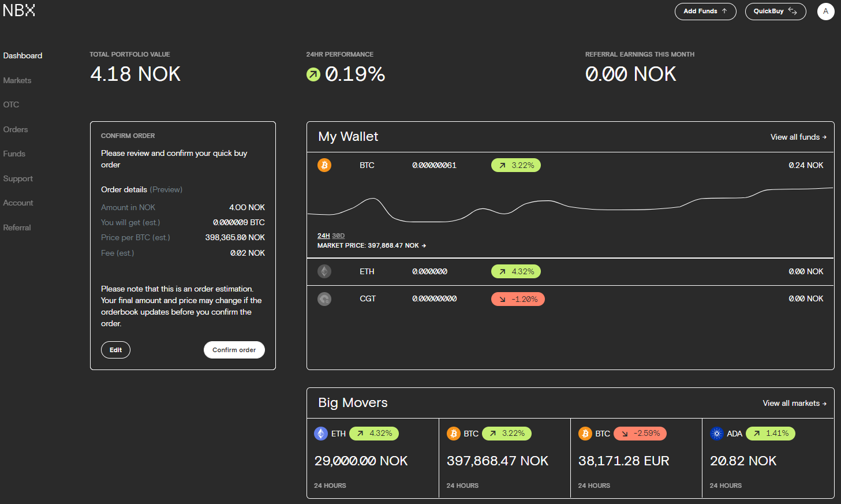
Task: Click the green 24hr performance arrow icon
Action: click(x=313, y=74)
